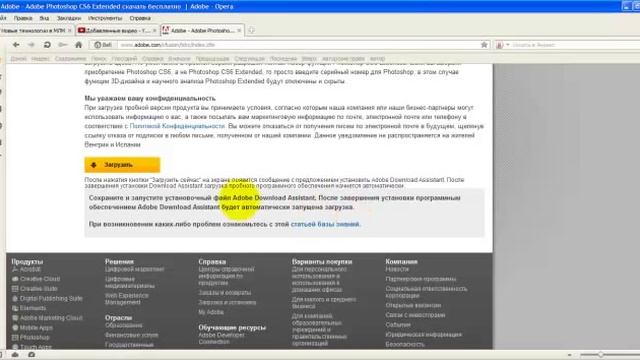The image size is (640, 360).
Task: Click the Photoshop icon in footer list
Action: [15, 338]
